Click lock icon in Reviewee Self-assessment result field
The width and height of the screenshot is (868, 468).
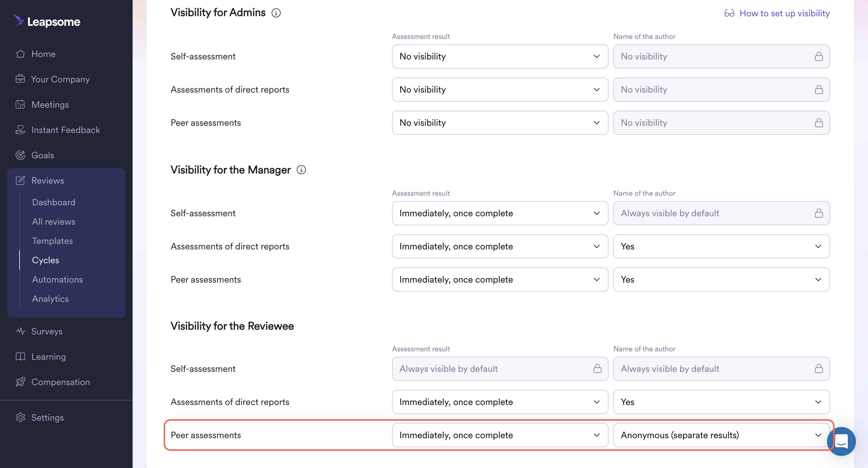(x=597, y=368)
